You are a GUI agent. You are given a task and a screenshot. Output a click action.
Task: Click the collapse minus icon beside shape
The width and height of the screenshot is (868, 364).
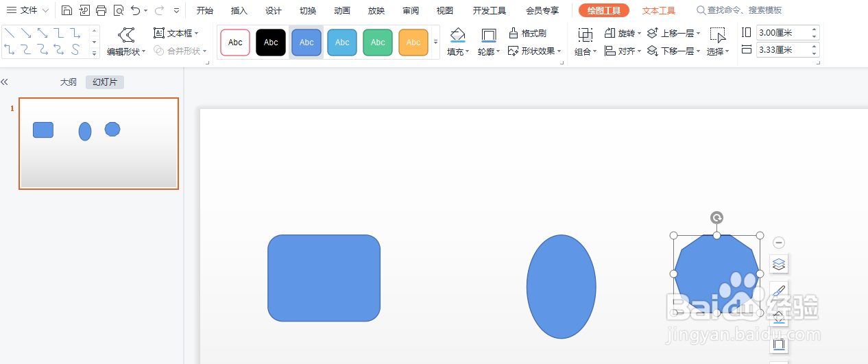click(x=778, y=243)
